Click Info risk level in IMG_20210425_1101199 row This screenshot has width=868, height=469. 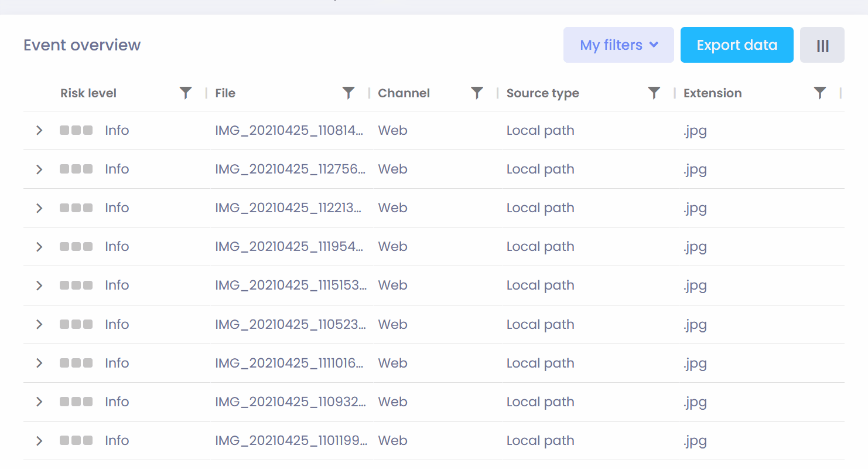[117, 440]
